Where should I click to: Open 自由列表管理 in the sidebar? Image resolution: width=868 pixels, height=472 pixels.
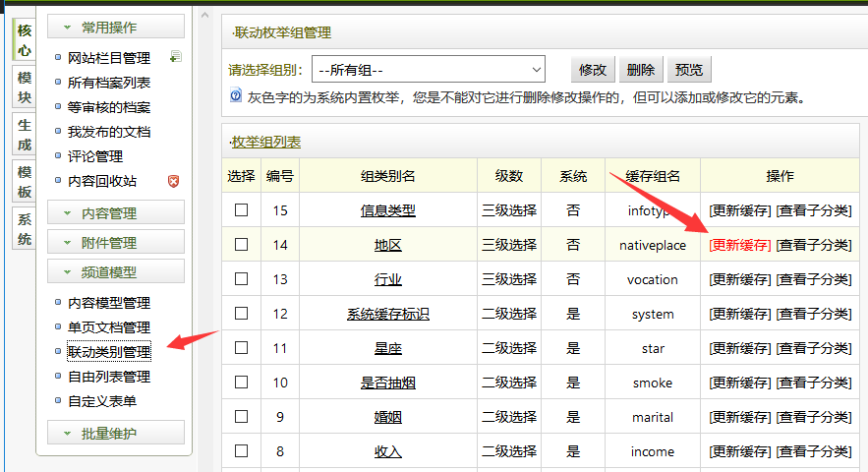(108, 377)
